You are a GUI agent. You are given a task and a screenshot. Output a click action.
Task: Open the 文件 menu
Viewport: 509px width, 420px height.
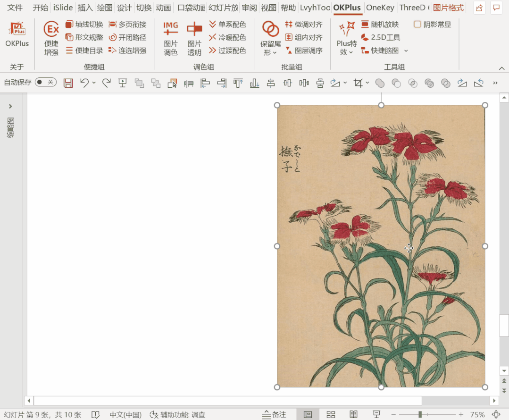click(x=15, y=8)
